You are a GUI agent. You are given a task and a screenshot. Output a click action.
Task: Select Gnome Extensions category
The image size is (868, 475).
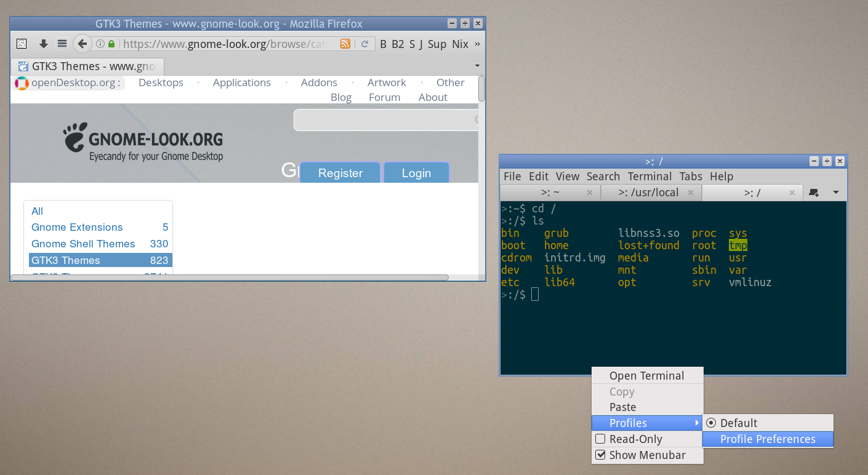pos(77,227)
